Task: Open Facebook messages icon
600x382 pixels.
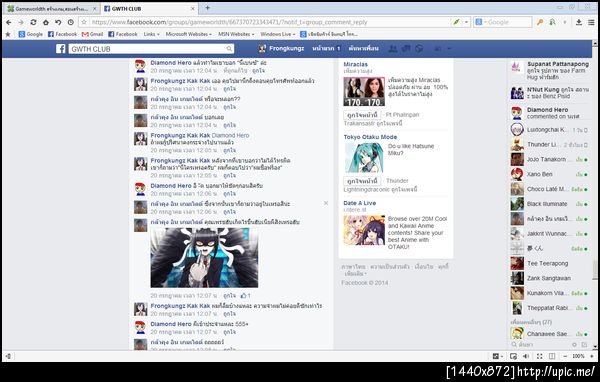Action: [406, 49]
